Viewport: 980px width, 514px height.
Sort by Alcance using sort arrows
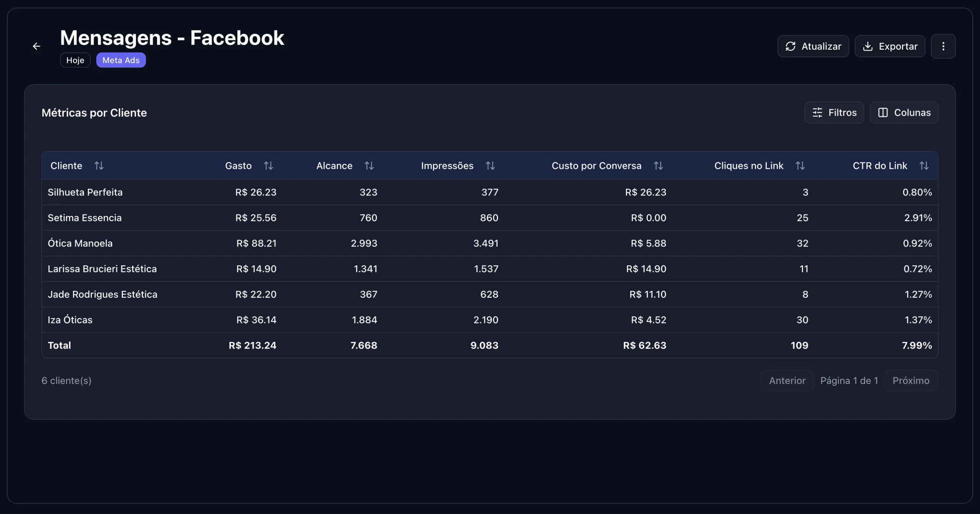(369, 166)
